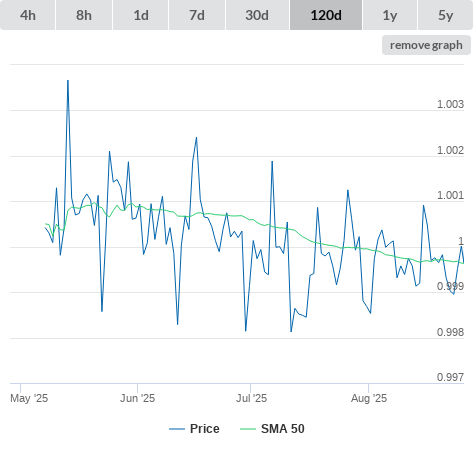
Task: Click the Jun '25 axis label
Action: click(137, 398)
